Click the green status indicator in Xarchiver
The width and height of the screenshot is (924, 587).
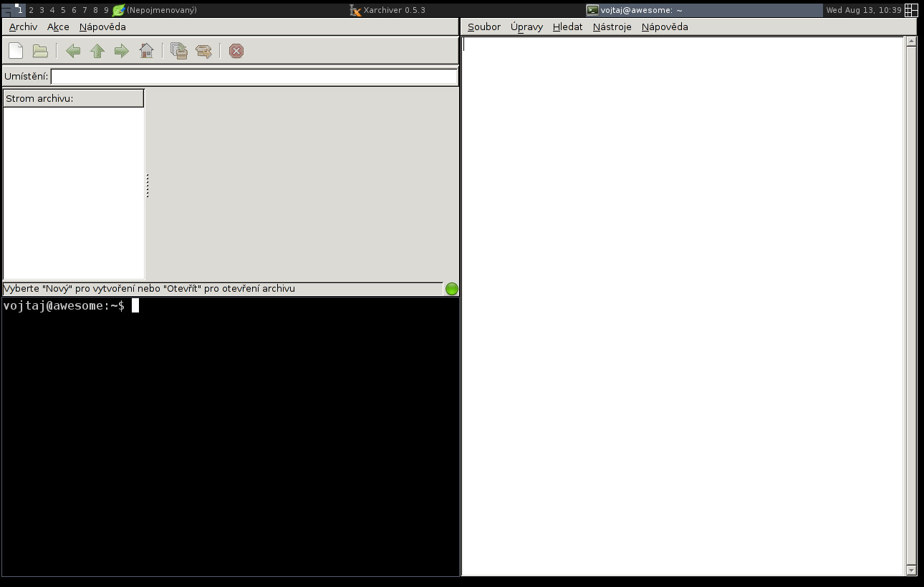[452, 289]
